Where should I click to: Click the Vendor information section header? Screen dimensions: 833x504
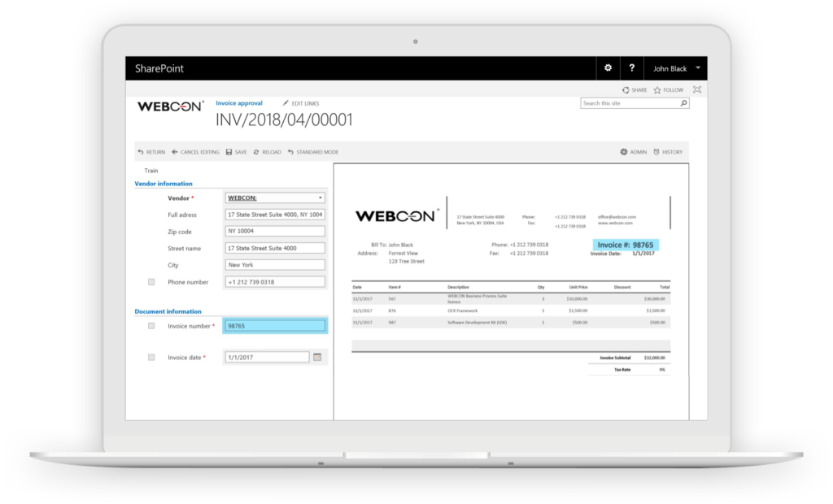[x=164, y=184]
